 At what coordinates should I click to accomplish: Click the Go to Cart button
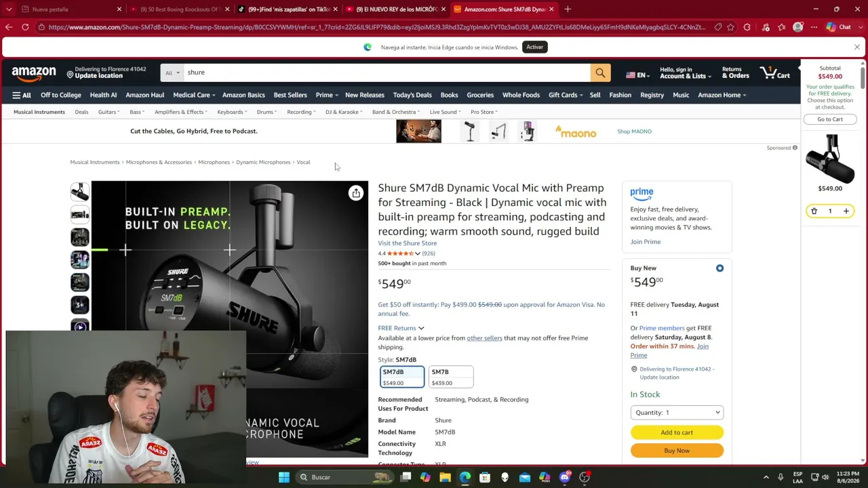(830, 119)
